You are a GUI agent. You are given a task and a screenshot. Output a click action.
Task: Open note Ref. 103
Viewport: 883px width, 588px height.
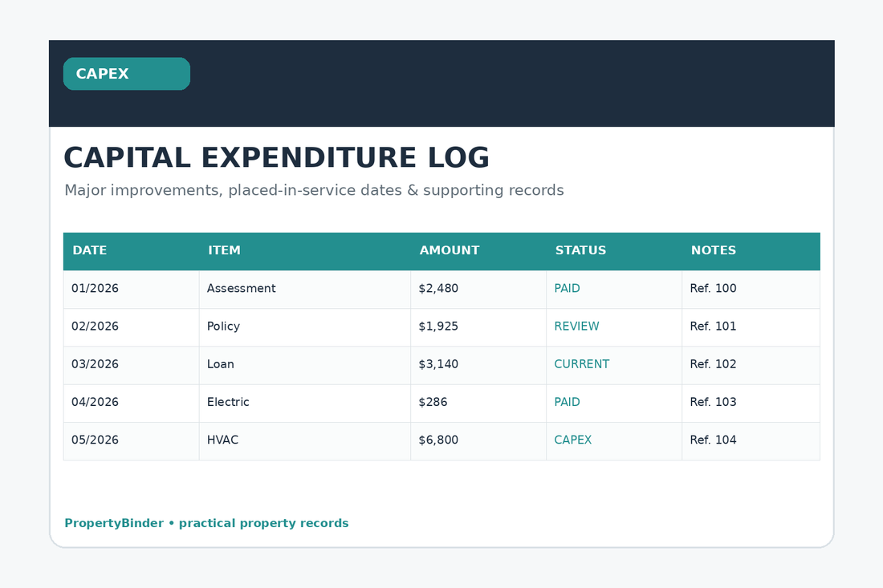pos(714,403)
